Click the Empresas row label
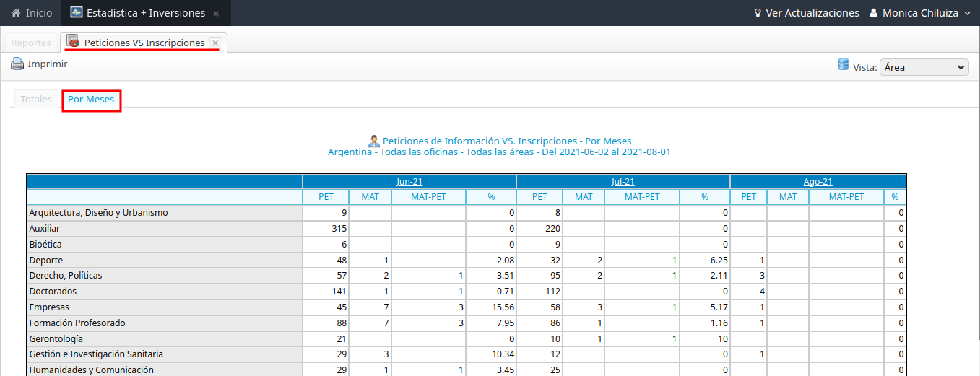The height and width of the screenshot is (376, 980). pyautogui.click(x=49, y=307)
